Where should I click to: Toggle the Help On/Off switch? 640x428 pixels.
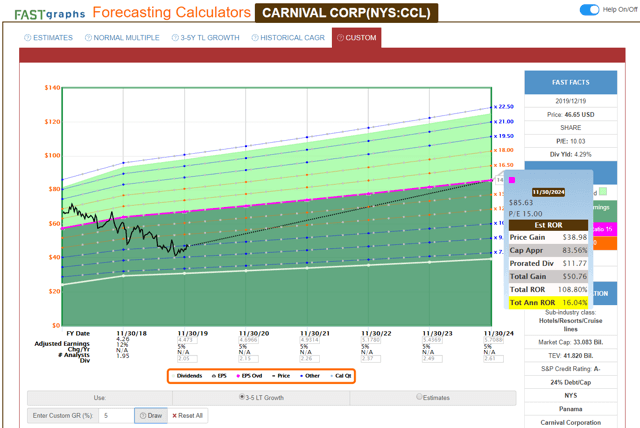[x=589, y=9]
